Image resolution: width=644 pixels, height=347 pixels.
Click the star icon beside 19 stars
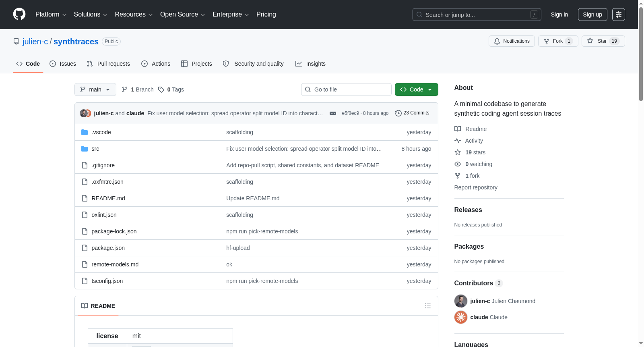pyautogui.click(x=458, y=152)
